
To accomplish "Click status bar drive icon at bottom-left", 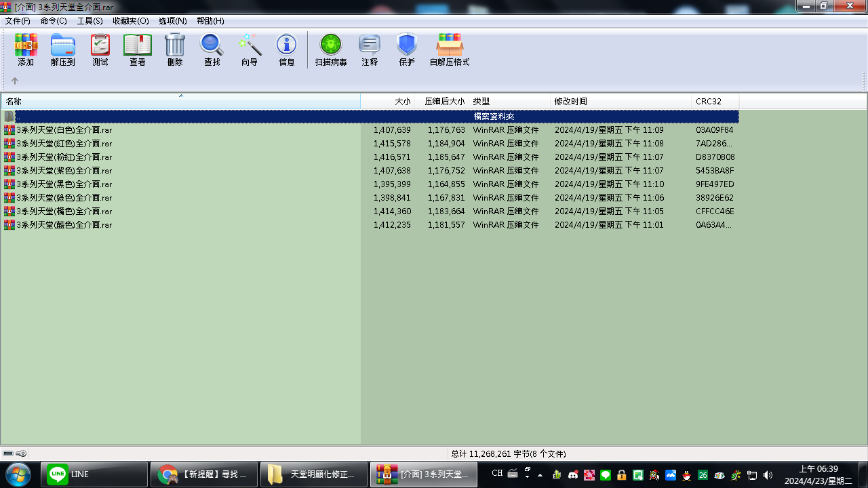I will [8, 453].
